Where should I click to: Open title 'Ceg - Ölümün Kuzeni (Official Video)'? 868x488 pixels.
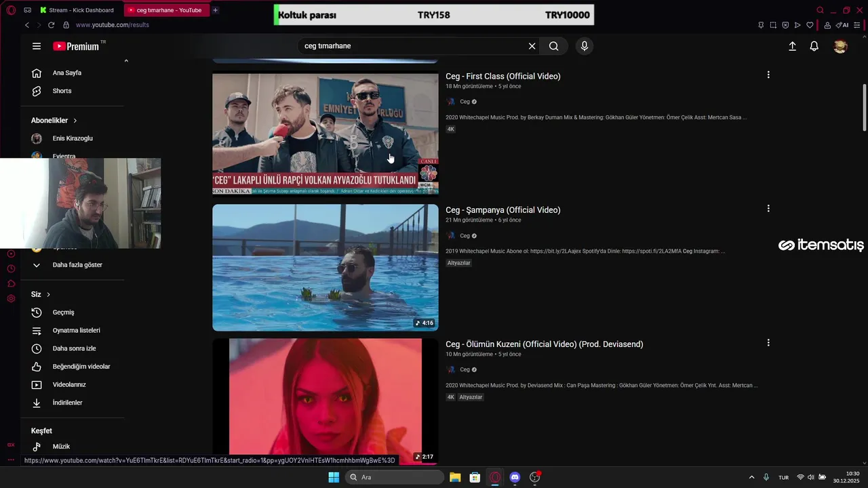545,344
